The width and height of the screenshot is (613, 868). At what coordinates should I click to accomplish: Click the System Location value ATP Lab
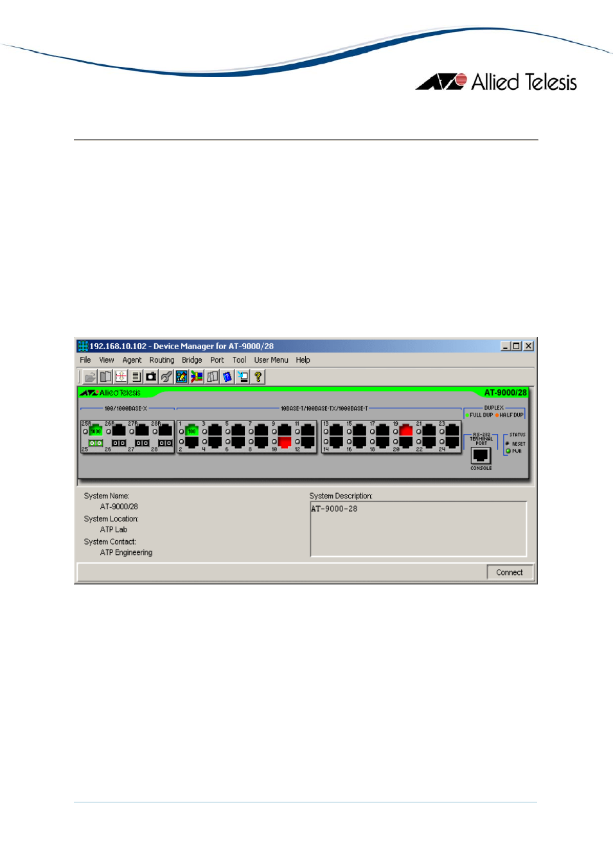(x=114, y=530)
